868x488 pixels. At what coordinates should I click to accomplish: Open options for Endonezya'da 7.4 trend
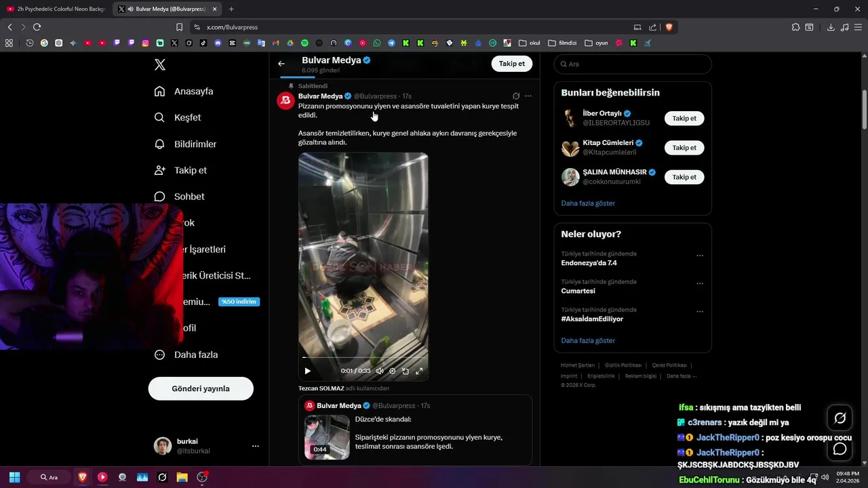(700, 256)
